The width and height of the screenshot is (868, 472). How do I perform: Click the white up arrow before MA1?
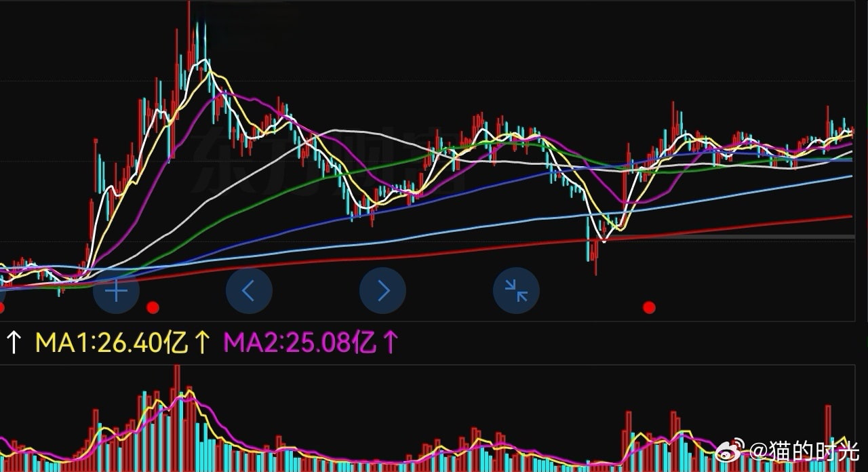pos(14,343)
